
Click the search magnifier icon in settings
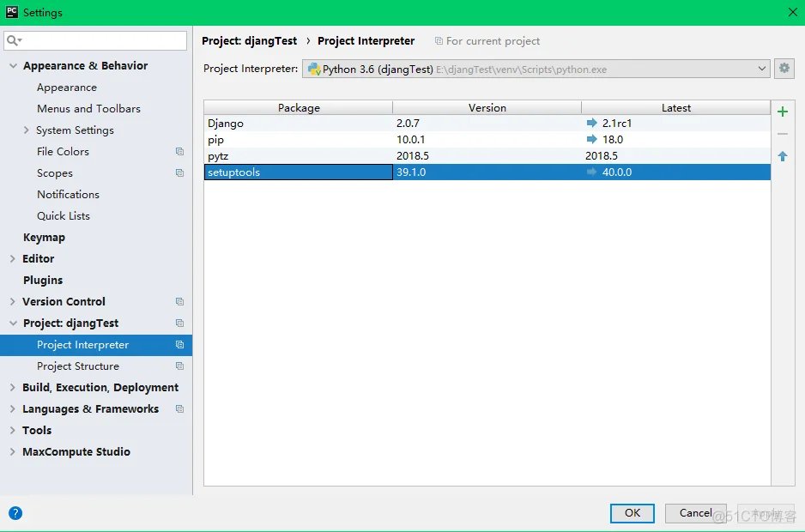tap(14, 40)
